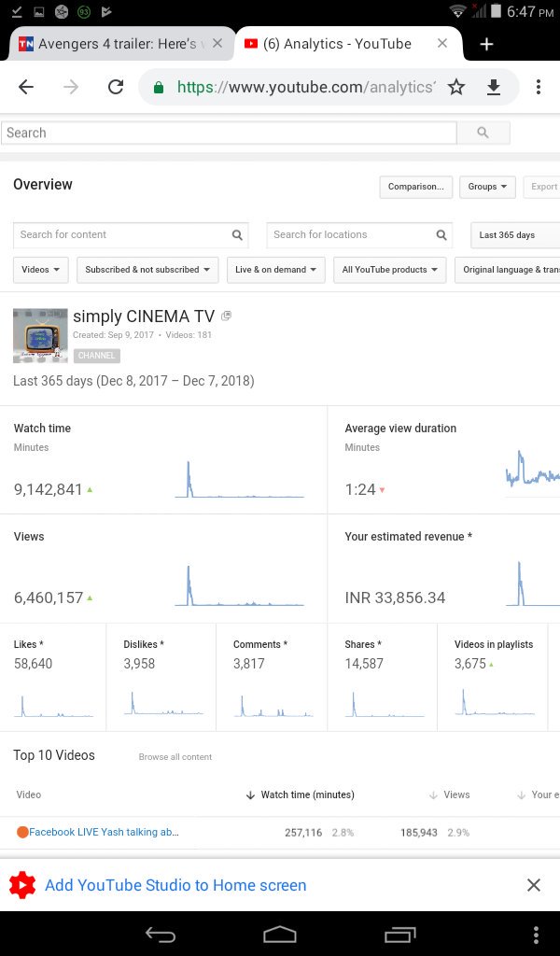
Task: Go back with the browser back arrow
Action: click(x=26, y=87)
